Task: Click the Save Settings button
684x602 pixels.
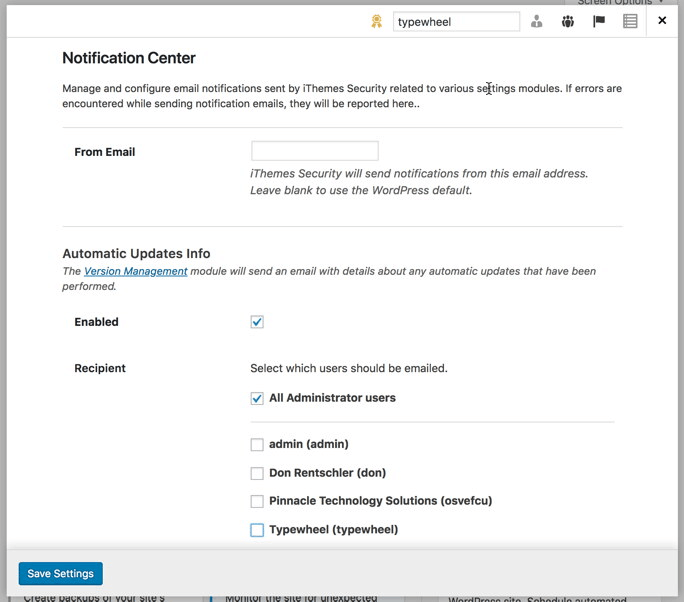Action: (61, 574)
